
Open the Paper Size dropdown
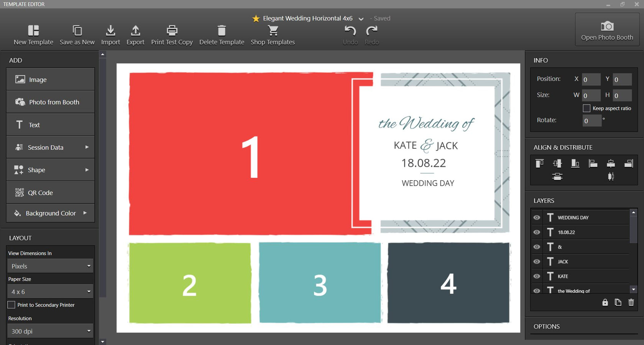tap(50, 291)
